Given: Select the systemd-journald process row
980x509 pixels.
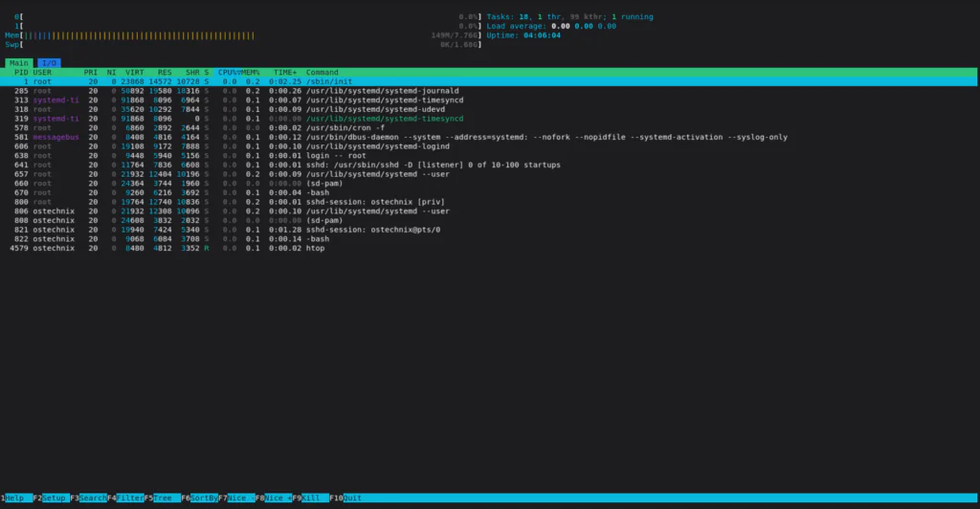Looking at the screenshot, I should [383, 91].
